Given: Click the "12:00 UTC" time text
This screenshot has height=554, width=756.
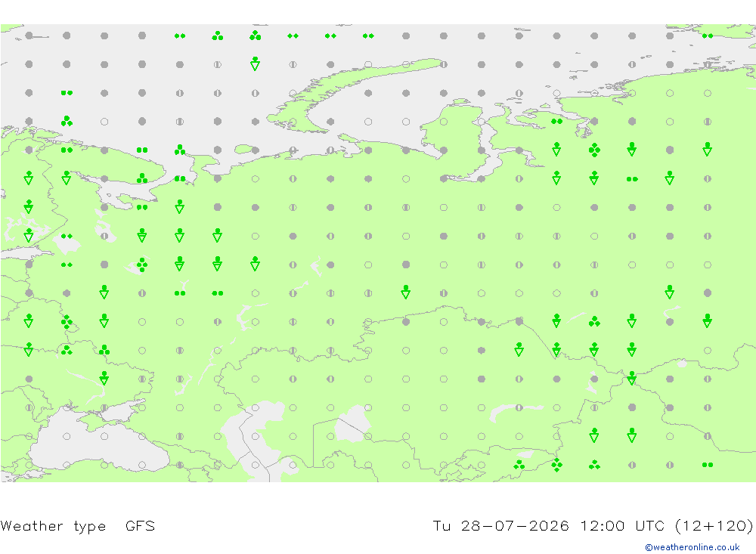Looking at the screenshot, I should [x=622, y=525].
